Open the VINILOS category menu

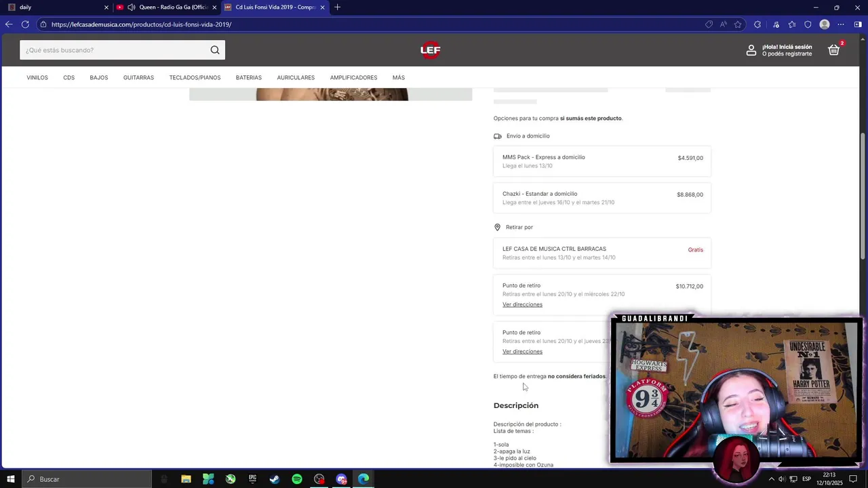37,78
